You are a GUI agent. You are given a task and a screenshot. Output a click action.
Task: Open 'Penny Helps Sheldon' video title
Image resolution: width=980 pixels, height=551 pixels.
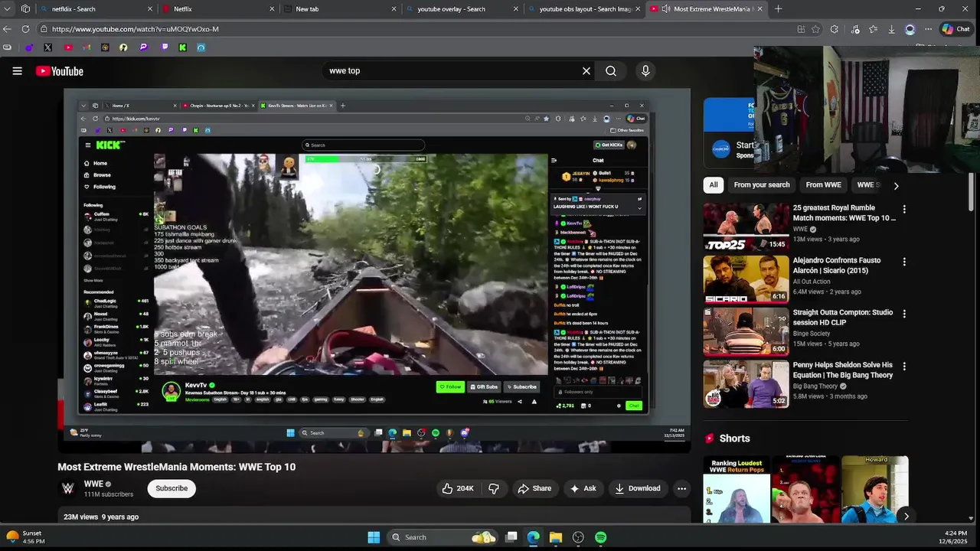843,370
